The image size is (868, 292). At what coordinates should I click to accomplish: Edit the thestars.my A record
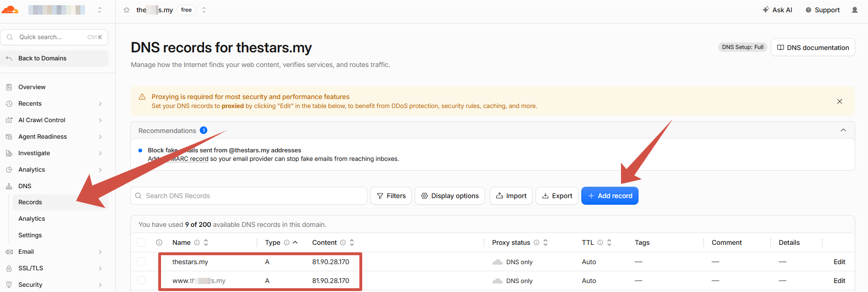[x=839, y=262]
